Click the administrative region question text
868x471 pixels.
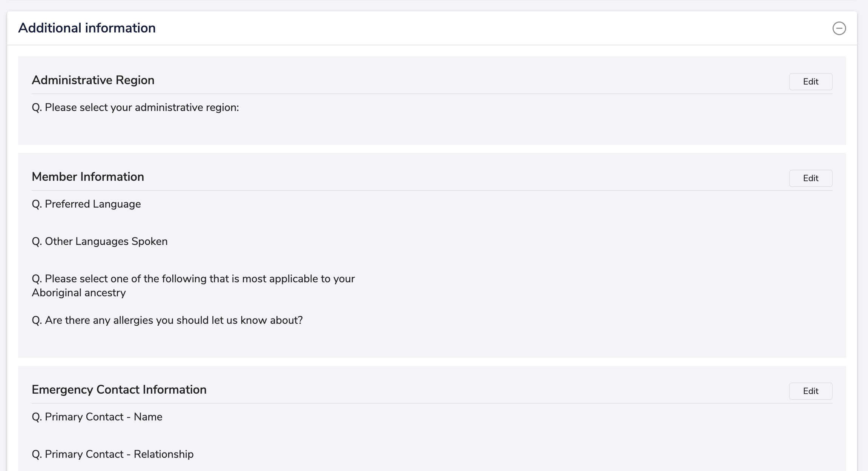[x=135, y=108]
